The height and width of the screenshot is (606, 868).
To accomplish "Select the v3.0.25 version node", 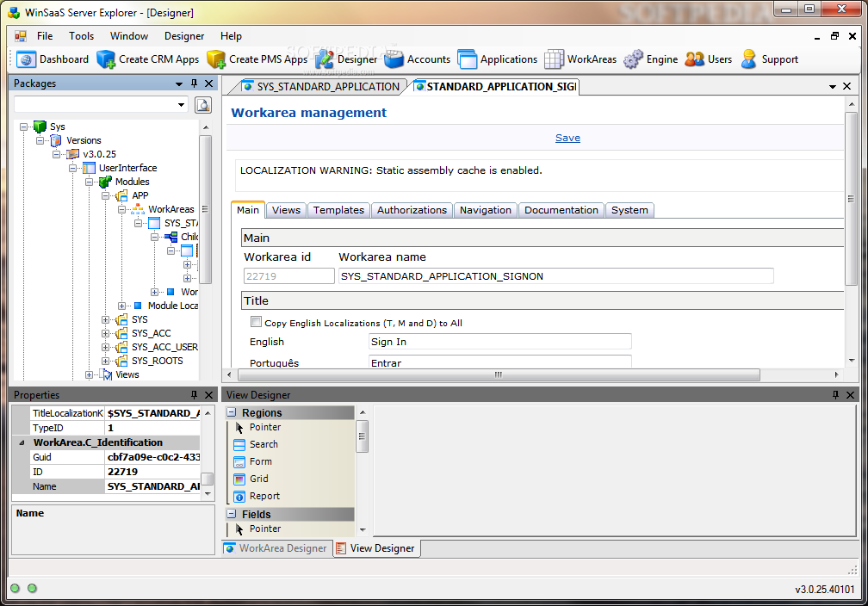I will point(99,154).
